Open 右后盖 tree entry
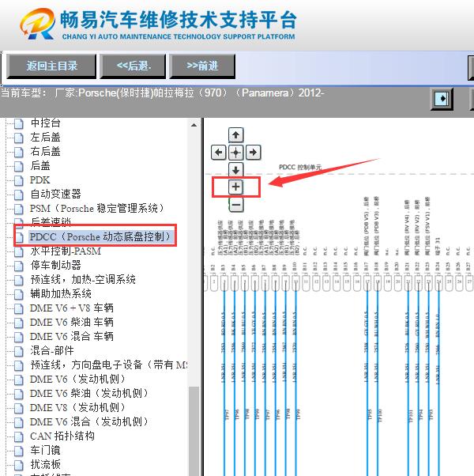Image resolution: width=474 pixels, height=476 pixels. [x=45, y=151]
